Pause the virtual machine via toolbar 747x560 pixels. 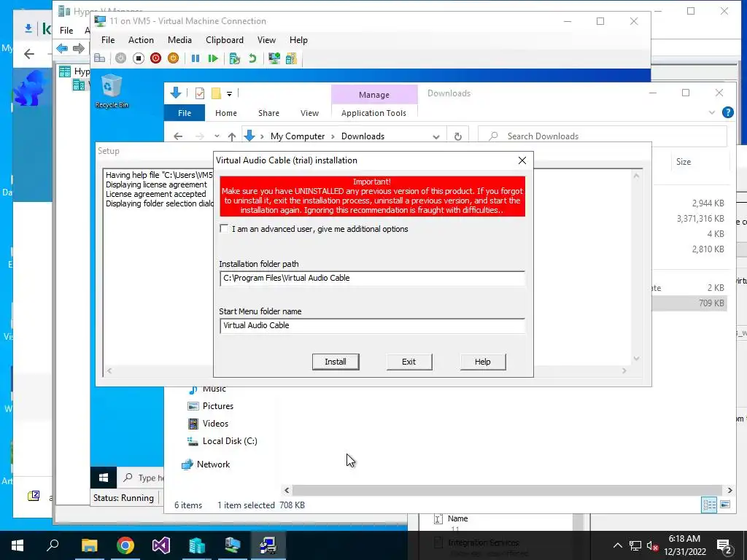(196, 58)
